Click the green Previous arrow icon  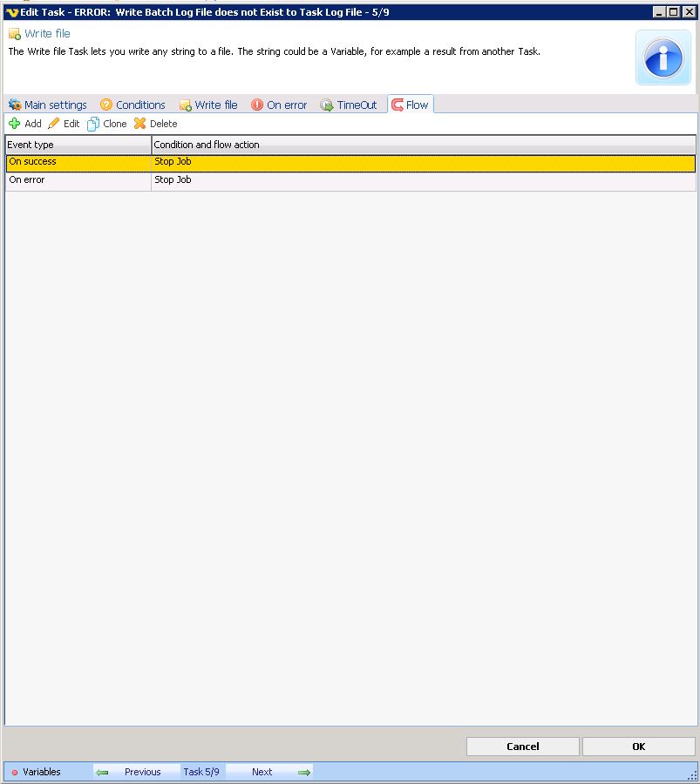click(103, 772)
